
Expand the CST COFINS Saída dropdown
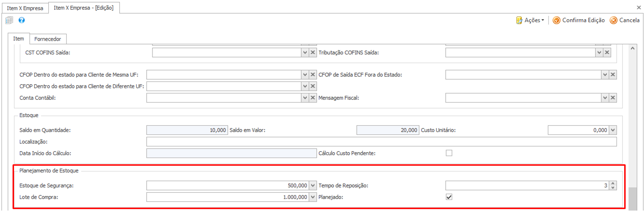[305, 53]
